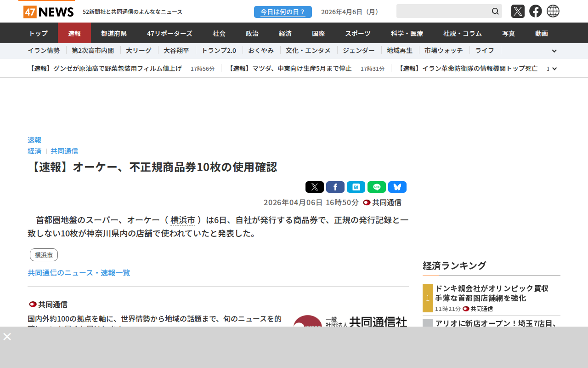Click the 経済ランキング heading
This screenshot has height=368, width=588.
click(454, 265)
